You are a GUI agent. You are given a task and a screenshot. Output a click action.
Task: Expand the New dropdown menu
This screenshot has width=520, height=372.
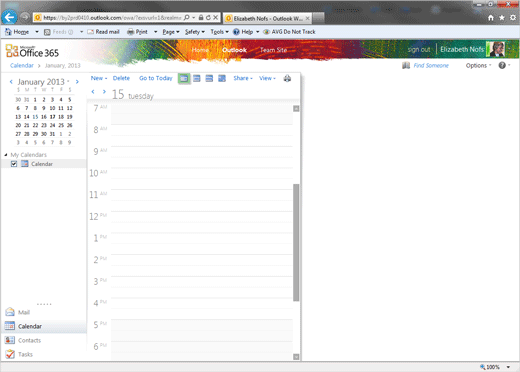point(99,78)
